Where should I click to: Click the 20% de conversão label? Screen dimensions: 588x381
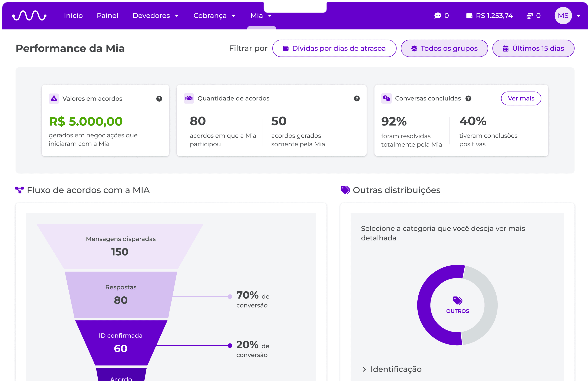pyautogui.click(x=253, y=349)
